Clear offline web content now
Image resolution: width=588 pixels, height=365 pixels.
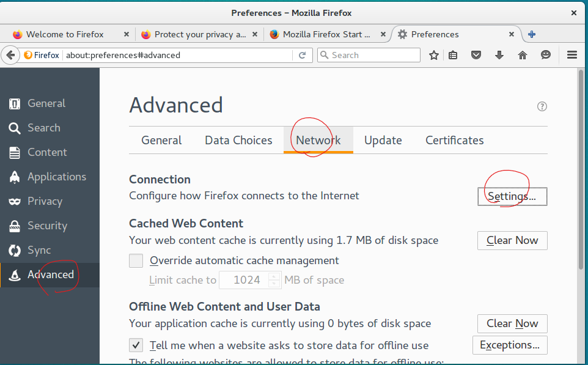point(512,324)
